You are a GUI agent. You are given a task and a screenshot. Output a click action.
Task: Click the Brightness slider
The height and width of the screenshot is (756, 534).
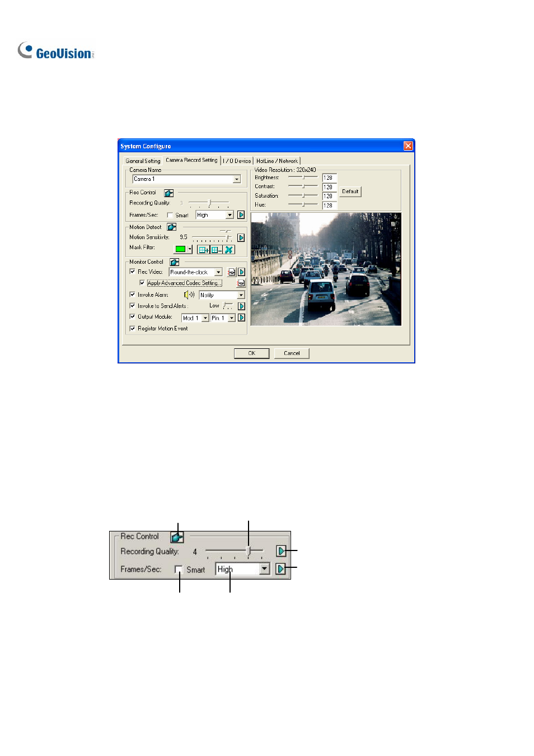pos(303,178)
